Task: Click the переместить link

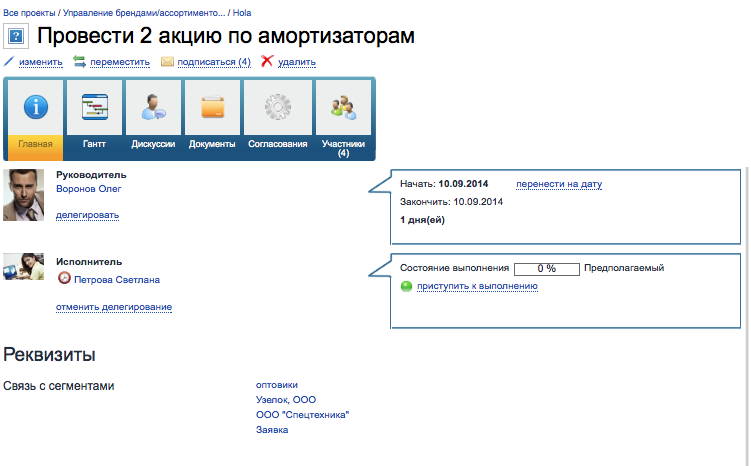Action: click(x=120, y=62)
